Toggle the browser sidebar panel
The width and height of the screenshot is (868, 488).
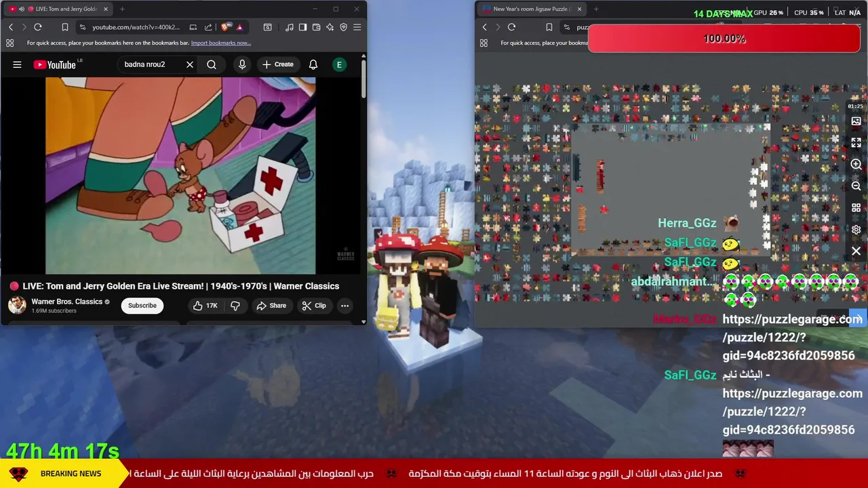(302, 27)
